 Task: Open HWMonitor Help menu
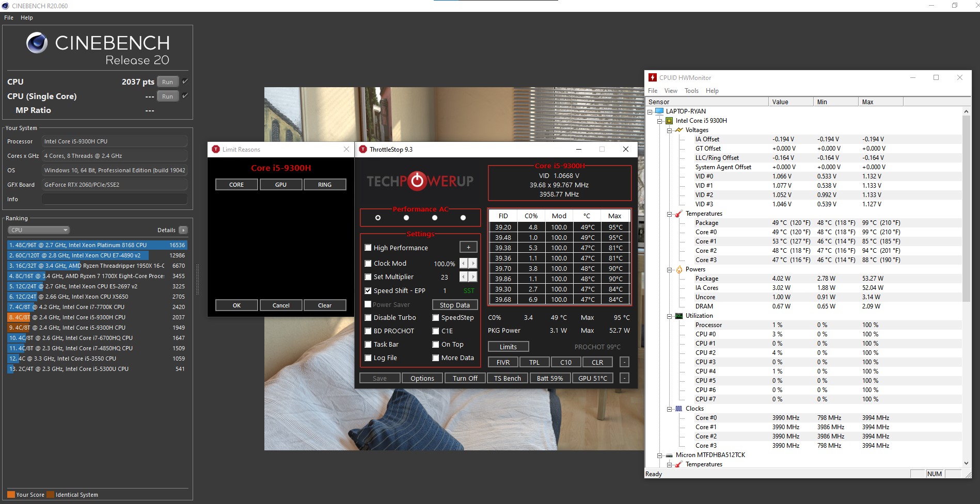(712, 91)
